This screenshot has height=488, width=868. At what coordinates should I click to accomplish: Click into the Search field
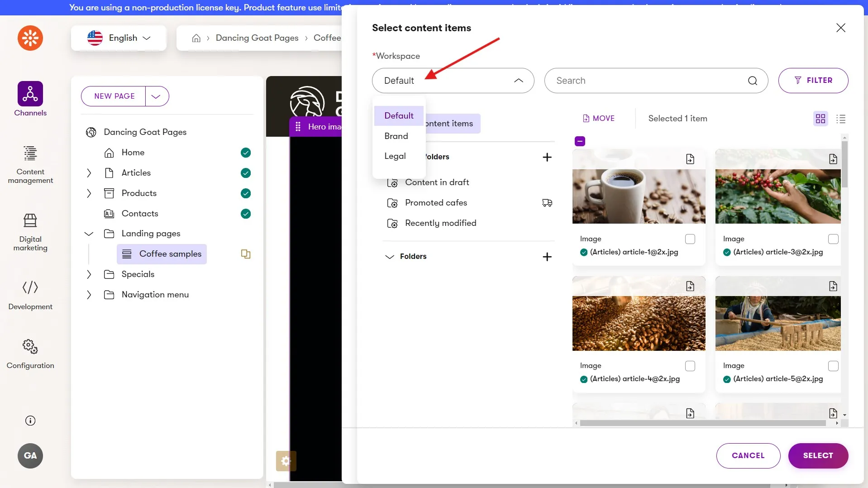coord(656,81)
